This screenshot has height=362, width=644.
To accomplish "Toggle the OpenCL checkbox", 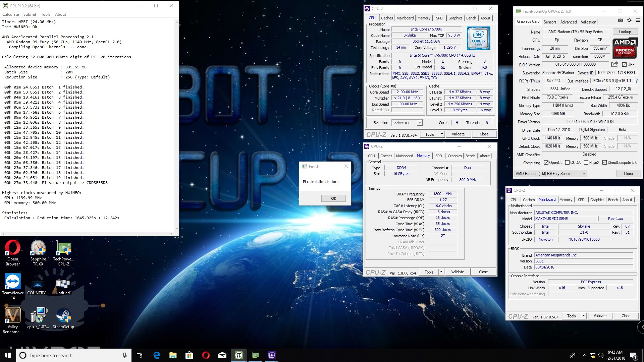I will [546, 163].
